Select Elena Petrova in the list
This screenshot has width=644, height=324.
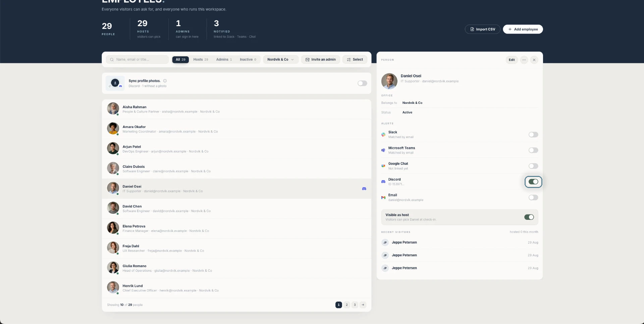pyautogui.click(x=236, y=228)
